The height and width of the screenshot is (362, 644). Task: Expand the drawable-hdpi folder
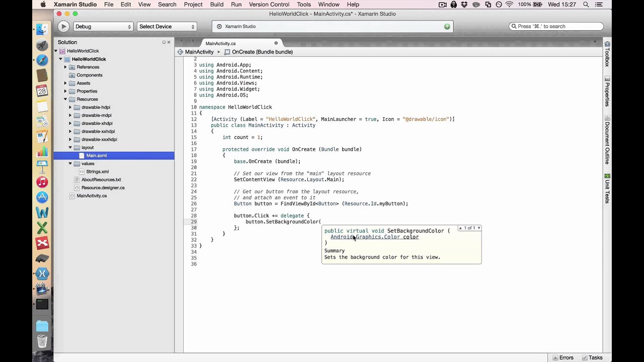(x=70, y=107)
